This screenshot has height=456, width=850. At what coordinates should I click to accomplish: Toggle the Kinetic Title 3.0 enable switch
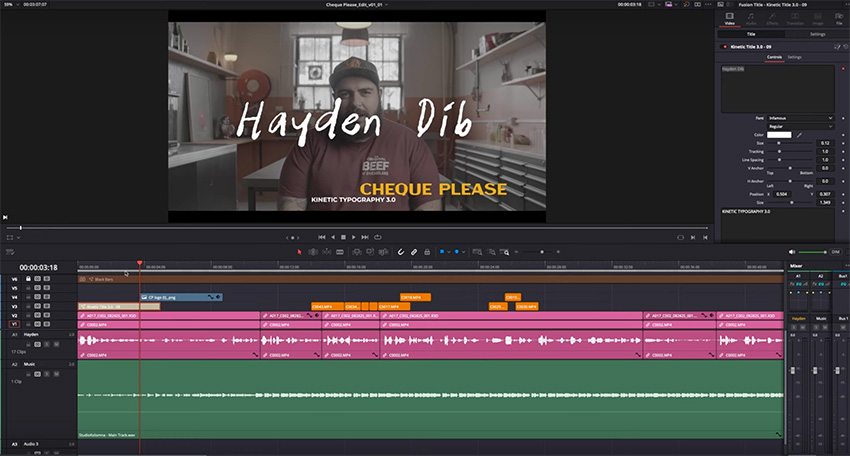coord(724,46)
